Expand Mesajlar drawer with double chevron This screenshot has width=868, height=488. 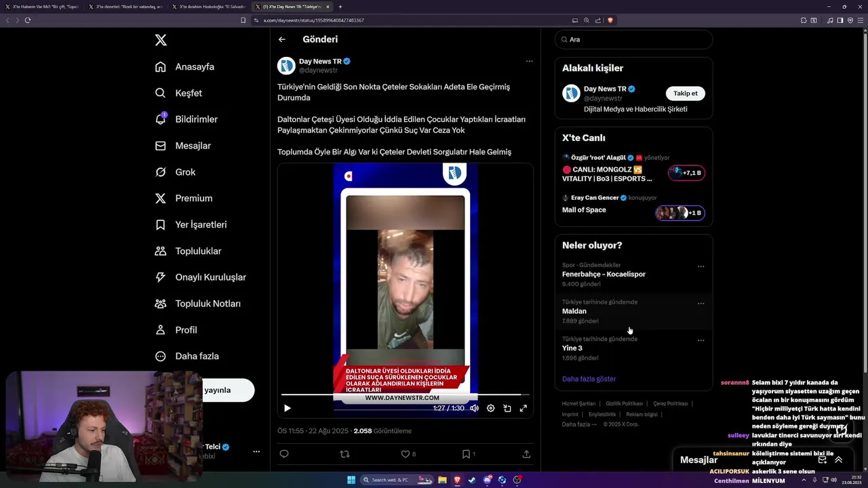coord(838,460)
